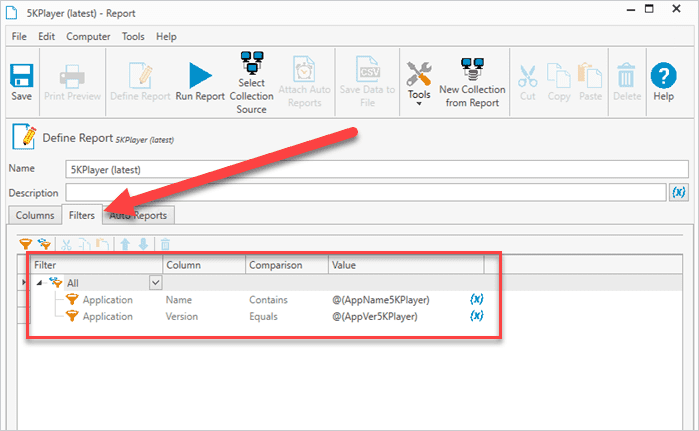
Task: Click the Save toolbar icon
Action: (x=21, y=76)
